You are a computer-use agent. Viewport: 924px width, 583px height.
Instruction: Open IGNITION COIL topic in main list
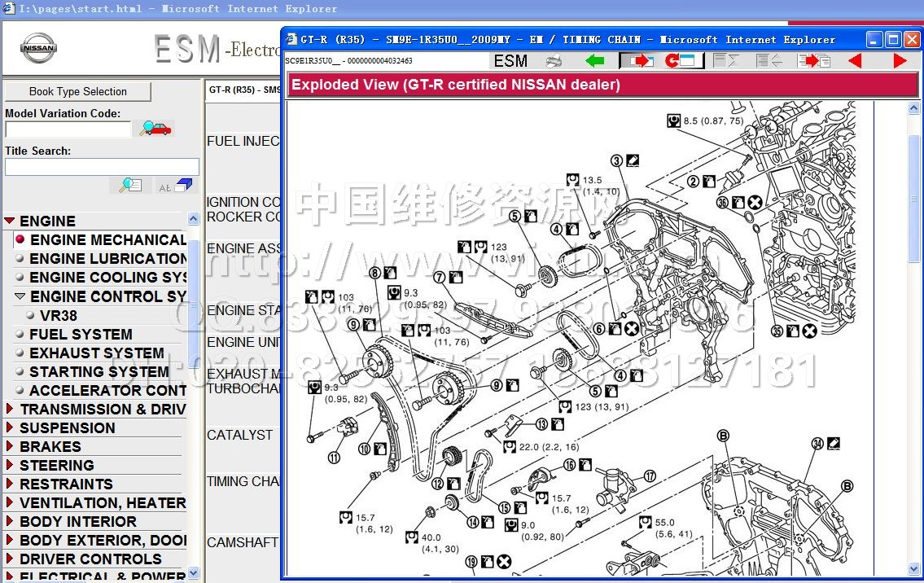pos(243,202)
